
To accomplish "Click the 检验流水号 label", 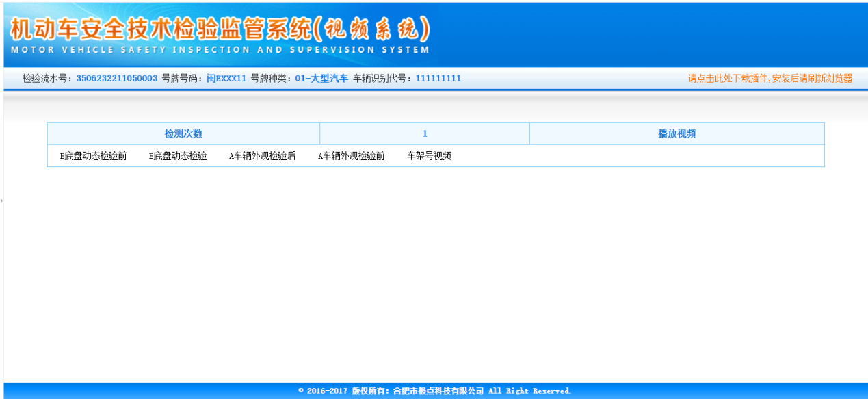I will 48,79.
